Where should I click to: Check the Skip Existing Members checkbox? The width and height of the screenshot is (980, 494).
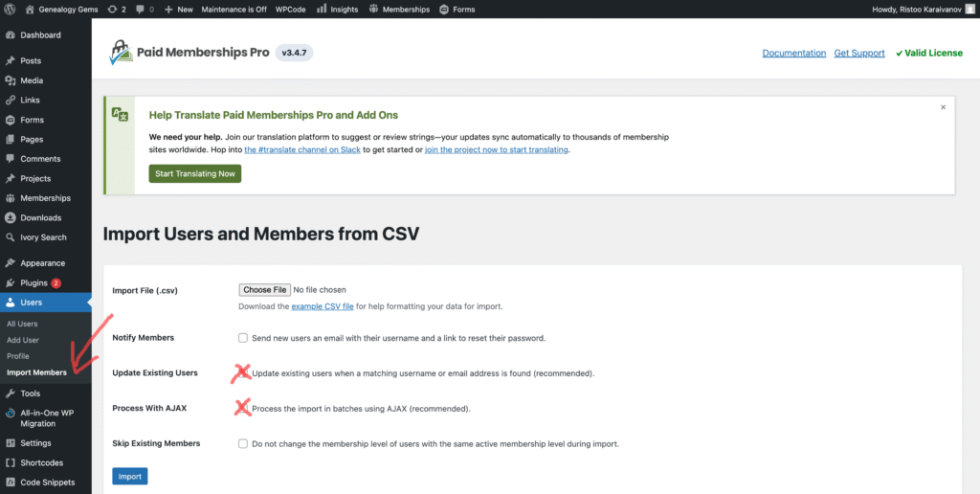pyautogui.click(x=243, y=443)
